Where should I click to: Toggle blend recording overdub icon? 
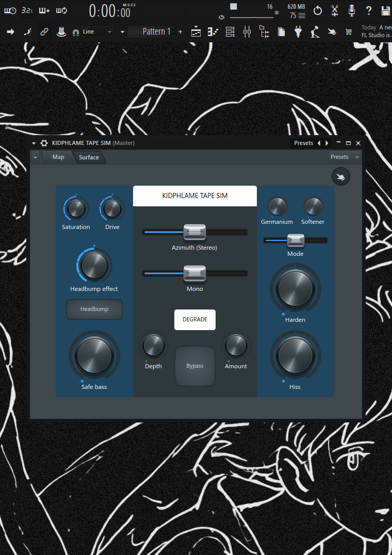44,10
